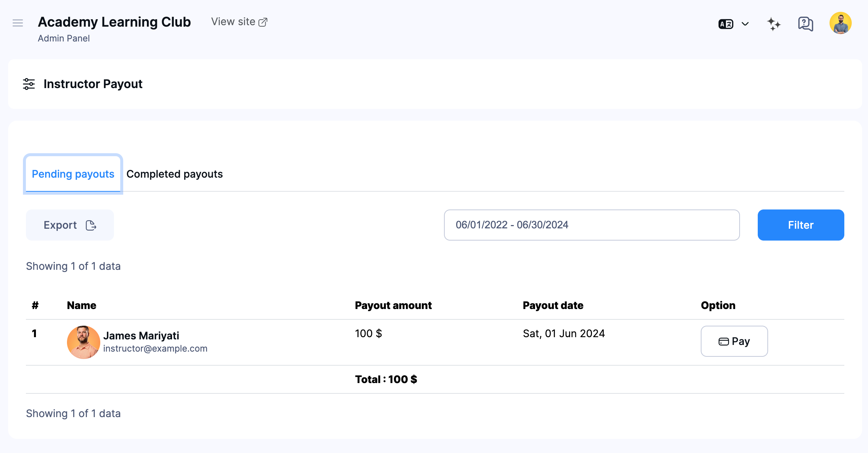Open the help chat icon
Viewport: 868px width, 453px height.
[x=805, y=24]
